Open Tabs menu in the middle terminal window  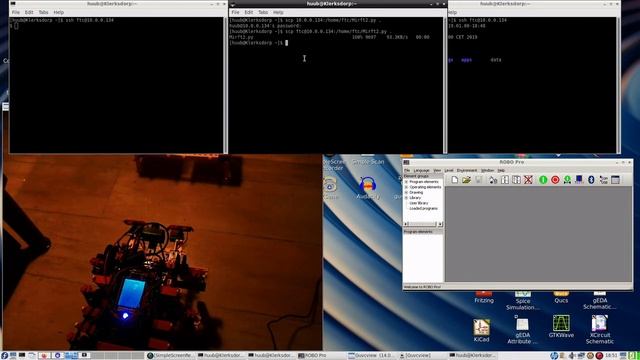pos(263,12)
